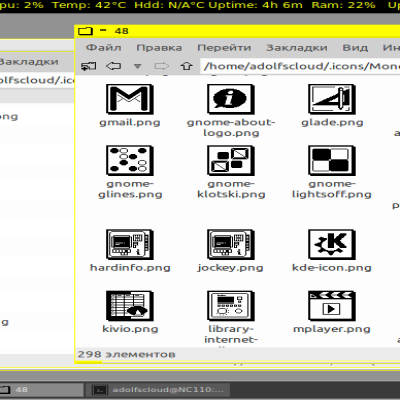The width and height of the screenshot is (400, 400).
Task: Click the gnome-lightsoff.png file name
Action: point(332,189)
